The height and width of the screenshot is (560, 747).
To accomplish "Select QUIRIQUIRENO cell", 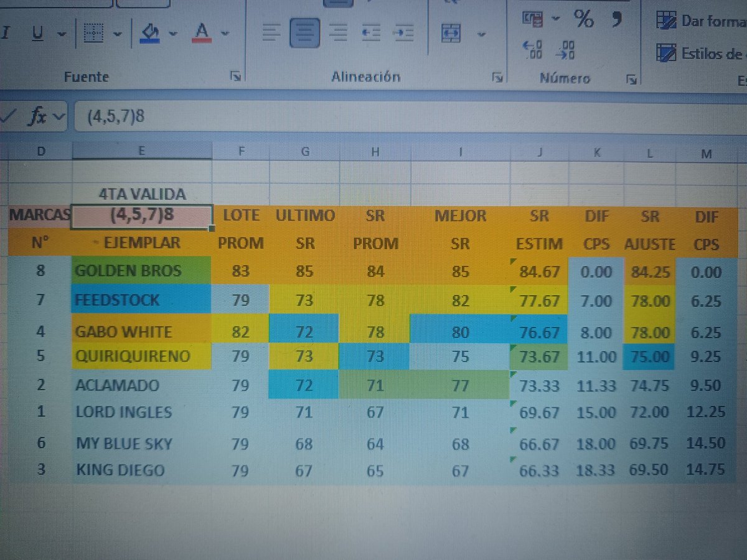I will coord(142,357).
